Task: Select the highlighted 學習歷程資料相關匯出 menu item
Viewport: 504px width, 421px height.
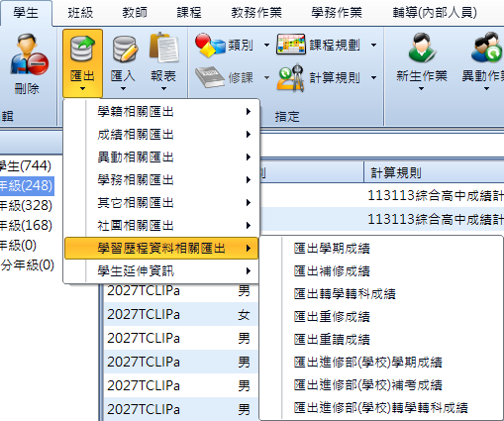Action: click(x=161, y=249)
